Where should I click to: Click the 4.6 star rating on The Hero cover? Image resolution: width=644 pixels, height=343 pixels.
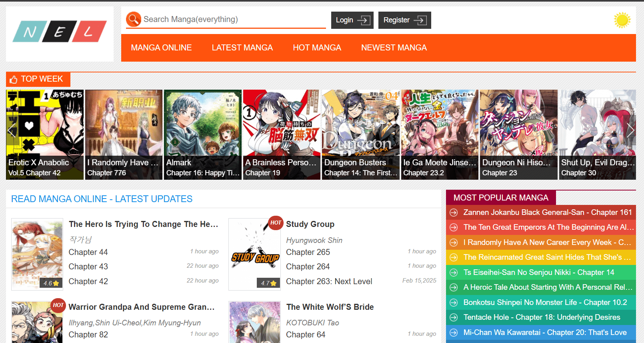click(51, 283)
